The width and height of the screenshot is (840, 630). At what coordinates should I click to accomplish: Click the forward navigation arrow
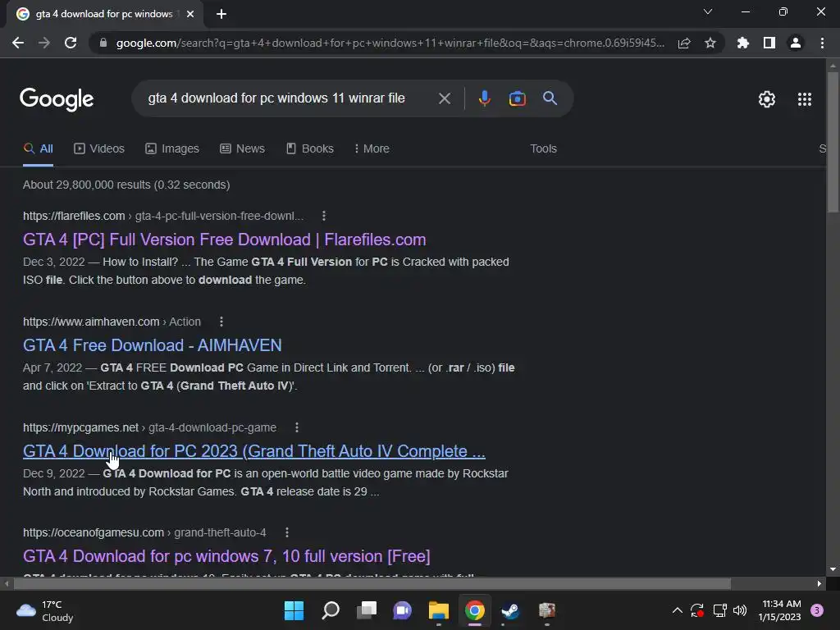(44, 43)
